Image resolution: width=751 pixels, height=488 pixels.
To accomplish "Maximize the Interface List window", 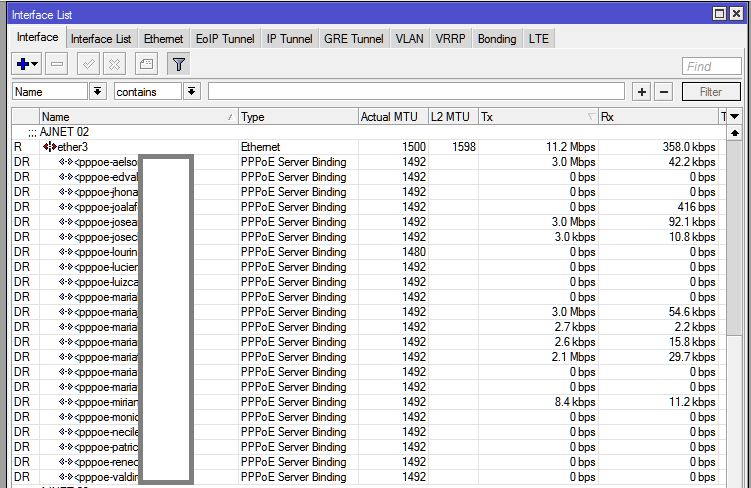I will 719,13.
